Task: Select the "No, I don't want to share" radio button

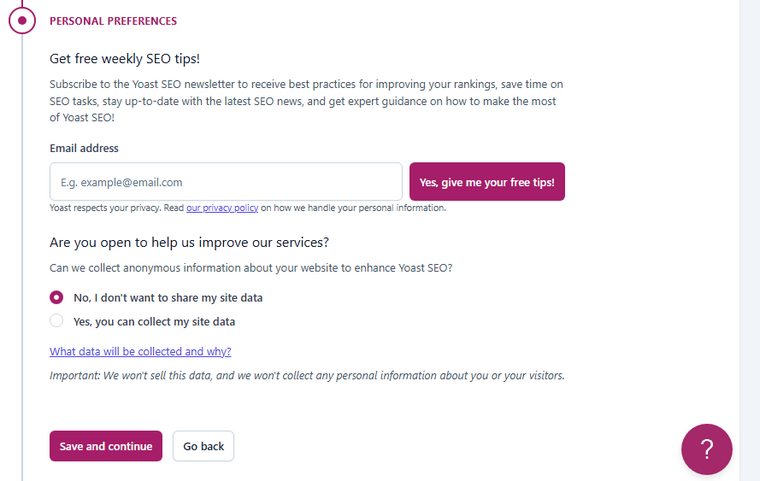Action: tap(56, 297)
